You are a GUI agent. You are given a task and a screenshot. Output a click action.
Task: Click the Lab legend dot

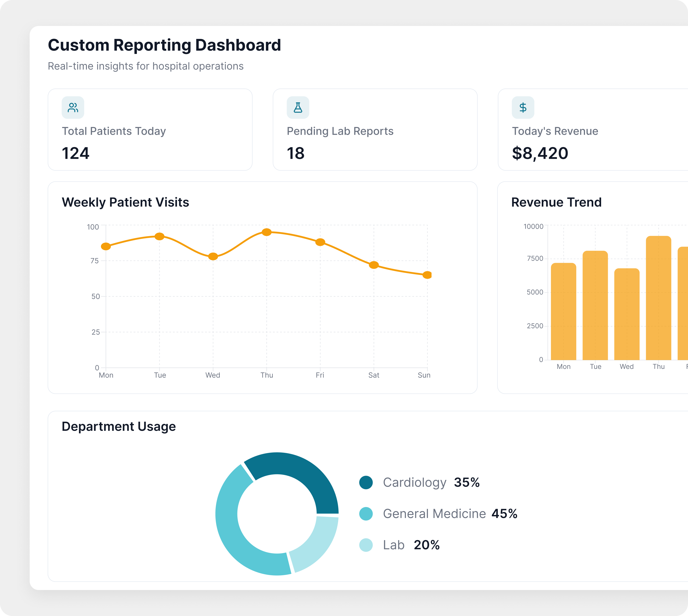[366, 545]
